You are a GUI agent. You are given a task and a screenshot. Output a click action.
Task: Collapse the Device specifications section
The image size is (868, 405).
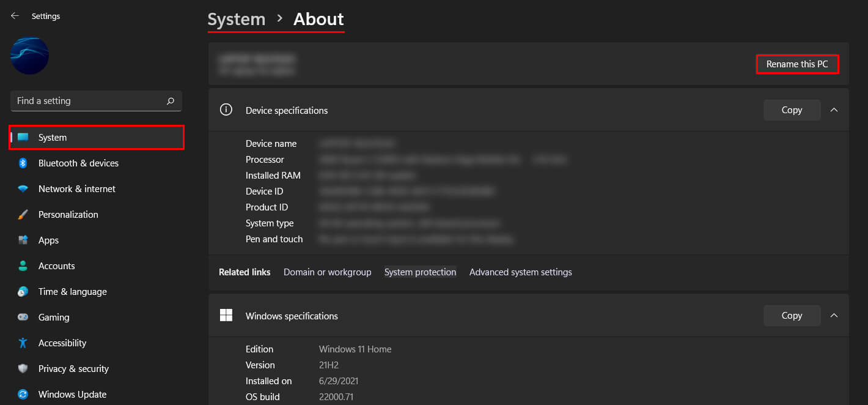(x=834, y=110)
